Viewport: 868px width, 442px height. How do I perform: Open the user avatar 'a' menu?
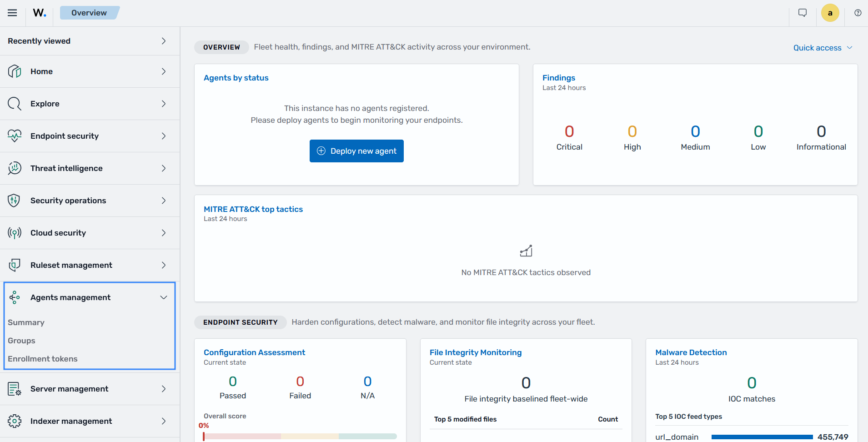[830, 13]
